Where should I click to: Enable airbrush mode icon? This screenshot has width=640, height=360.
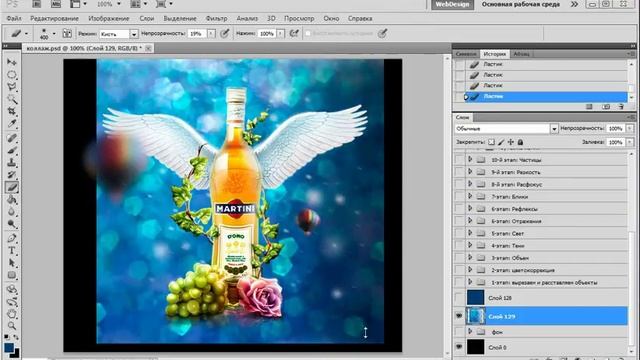click(x=294, y=33)
